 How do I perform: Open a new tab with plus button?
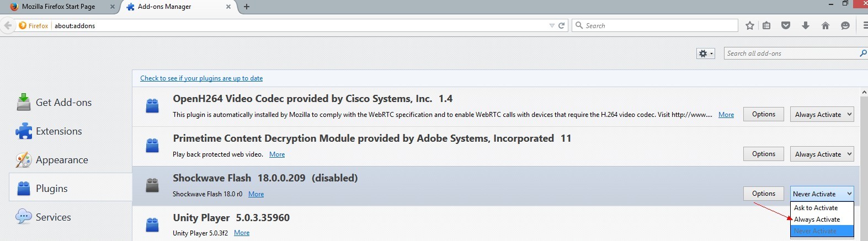pos(247,7)
